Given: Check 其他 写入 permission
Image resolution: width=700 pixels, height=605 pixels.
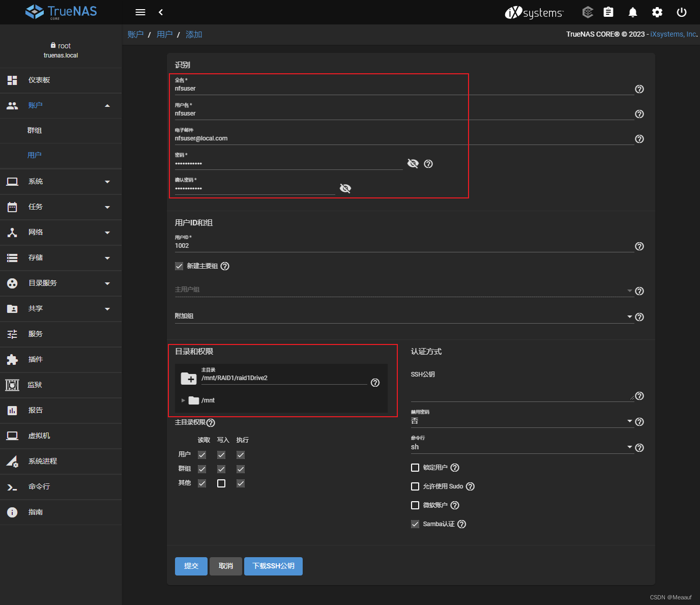Looking at the screenshot, I should [221, 483].
